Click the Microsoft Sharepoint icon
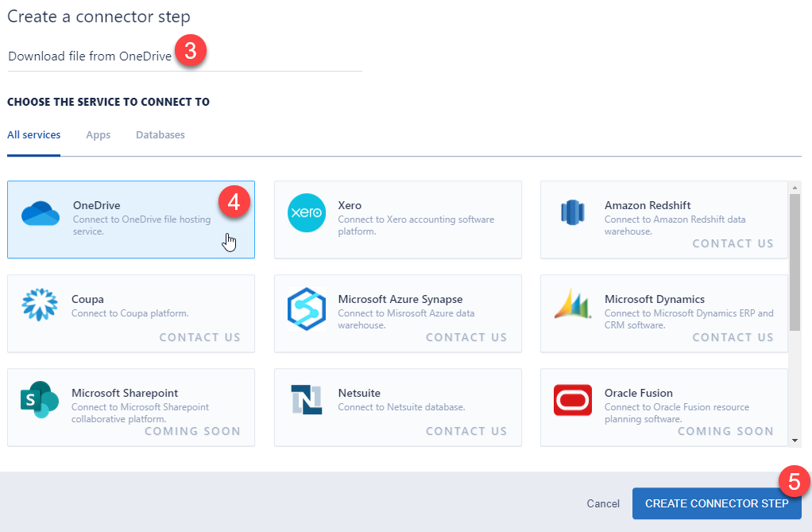The image size is (812, 532). tap(40, 401)
